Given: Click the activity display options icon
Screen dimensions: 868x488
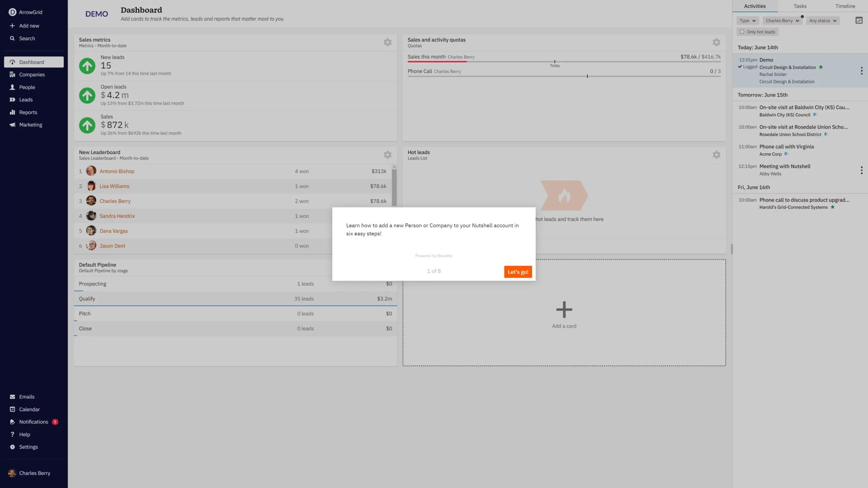Looking at the screenshot, I should tap(859, 20).
